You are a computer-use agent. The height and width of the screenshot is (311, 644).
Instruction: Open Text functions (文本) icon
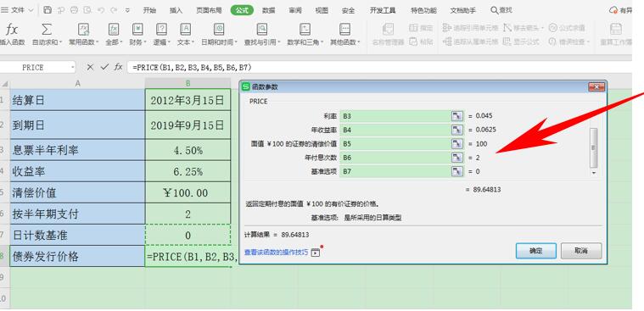coord(185,29)
